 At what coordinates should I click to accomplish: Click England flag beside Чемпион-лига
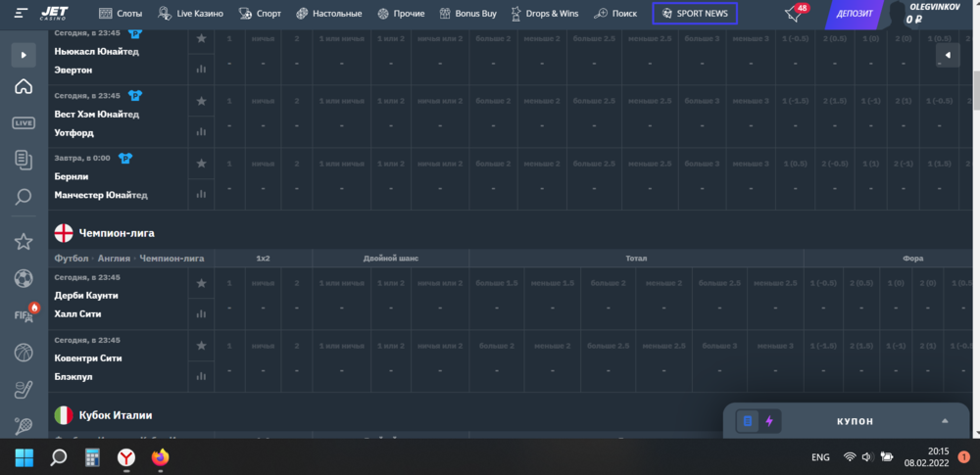coord(64,233)
